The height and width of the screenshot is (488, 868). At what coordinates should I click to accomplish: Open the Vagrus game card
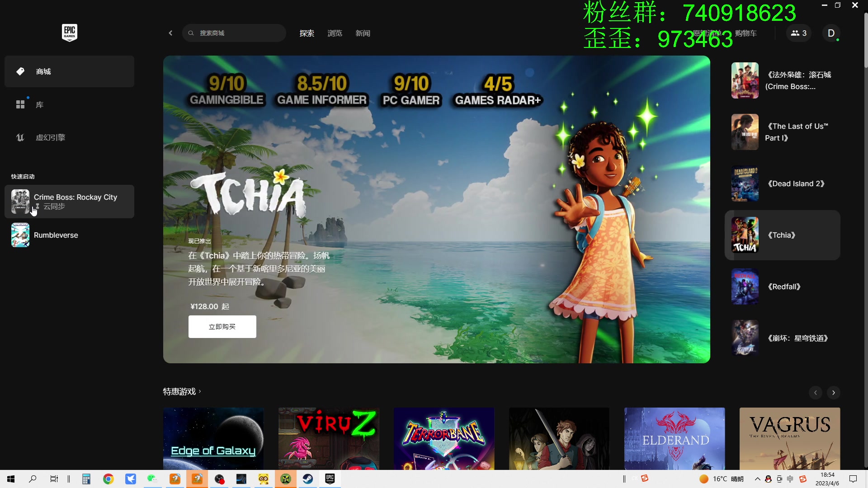(790, 439)
